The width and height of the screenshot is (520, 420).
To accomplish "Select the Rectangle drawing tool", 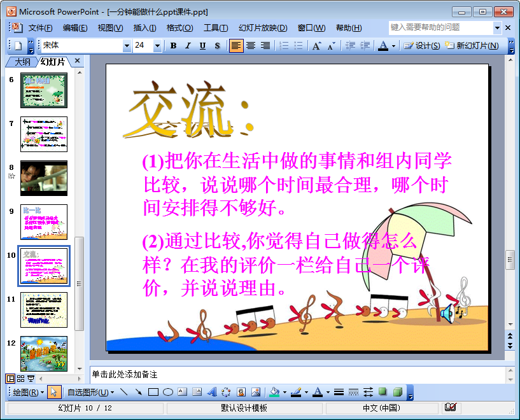I will [x=153, y=393].
